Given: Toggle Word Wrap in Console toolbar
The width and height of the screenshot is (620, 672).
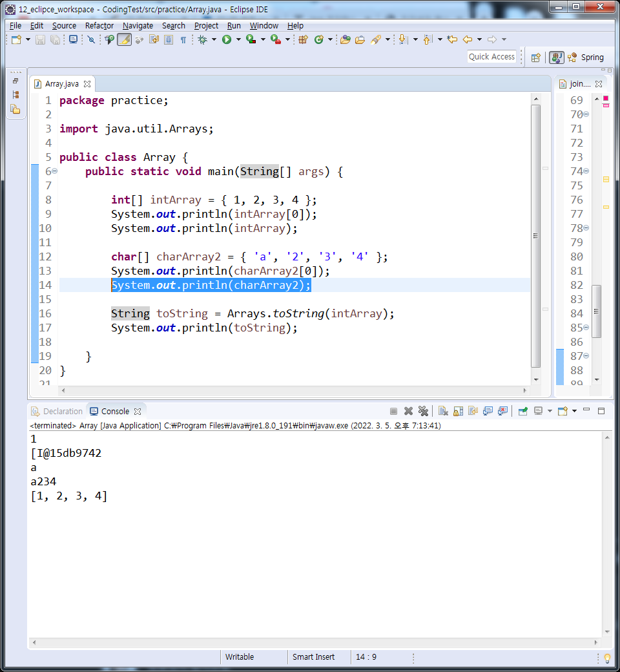Looking at the screenshot, I should [473, 411].
